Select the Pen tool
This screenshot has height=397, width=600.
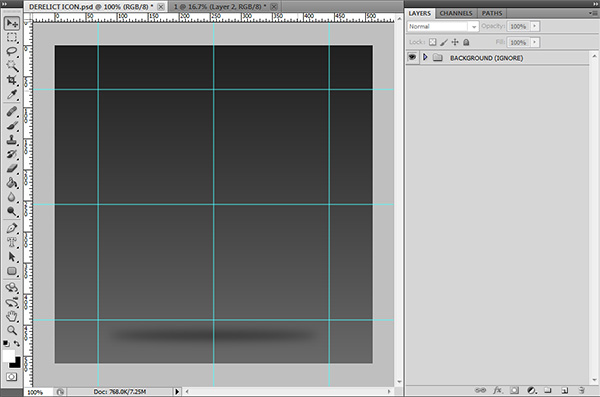(12, 228)
